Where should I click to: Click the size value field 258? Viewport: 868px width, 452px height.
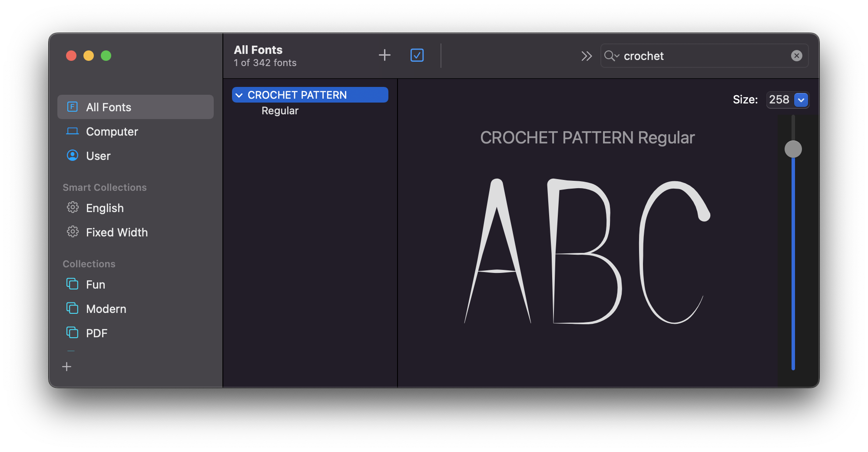coord(779,100)
